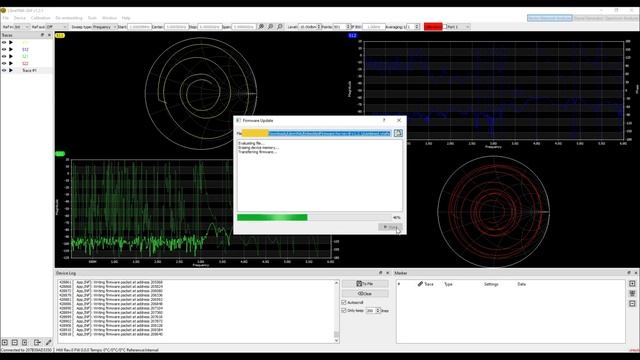Image resolution: width=640 pixels, height=360 pixels.
Task: Float the Traces panel with undock icon
Action: (x=42, y=35)
